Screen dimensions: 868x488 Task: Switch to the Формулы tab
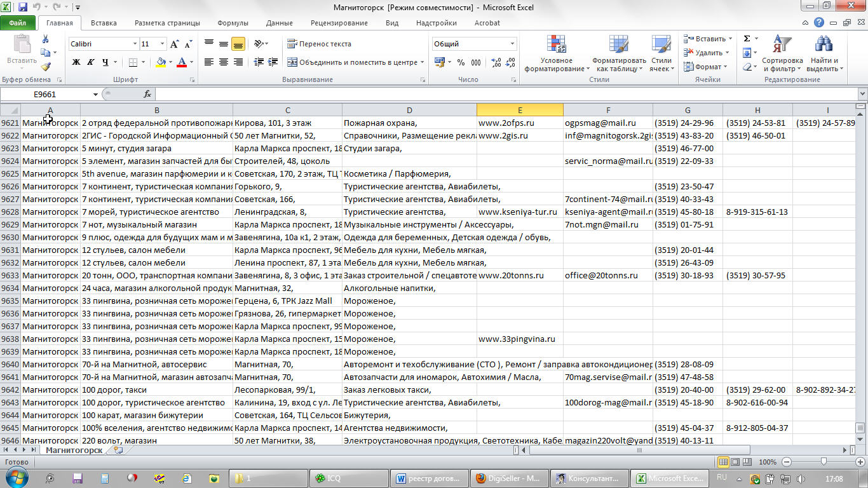pyautogui.click(x=233, y=23)
